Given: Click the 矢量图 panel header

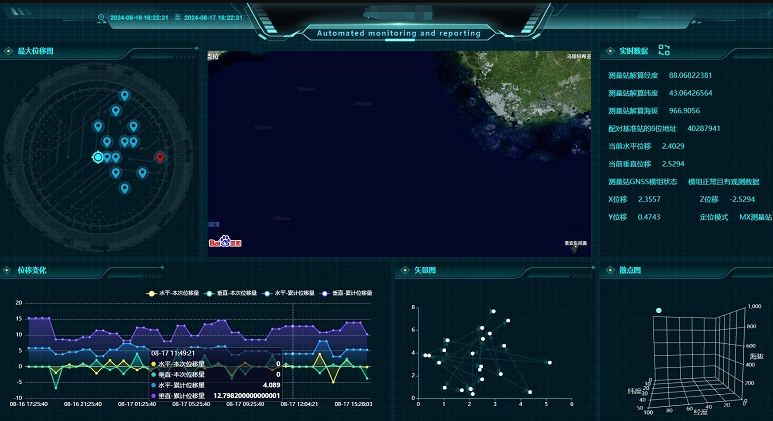Looking at the screenshot, I should coord(426,270).
